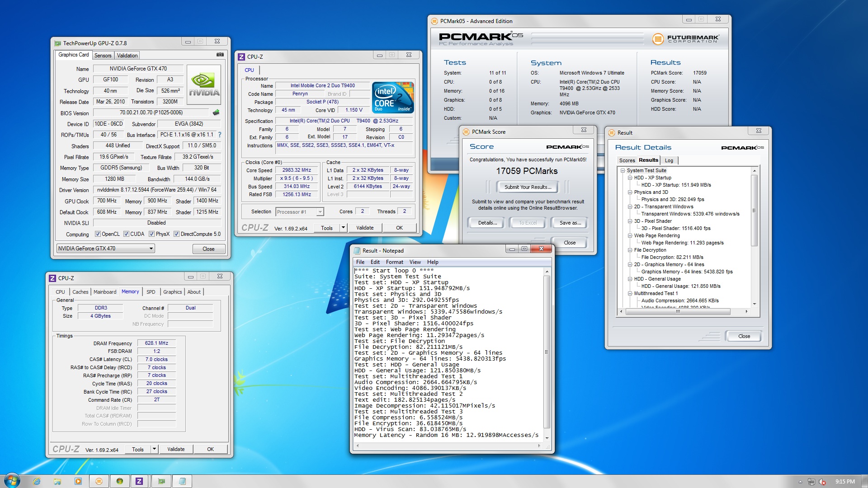Click Validate in CPU-Z memory window
Viewport: 868px width, 488px height.
coord(176,449)
